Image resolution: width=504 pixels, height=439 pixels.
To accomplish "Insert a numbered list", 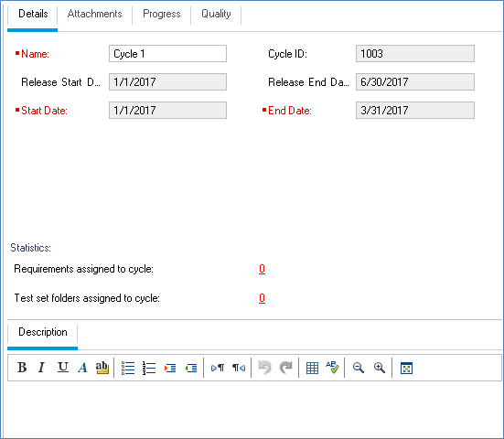I will click(x=149, y=368).
